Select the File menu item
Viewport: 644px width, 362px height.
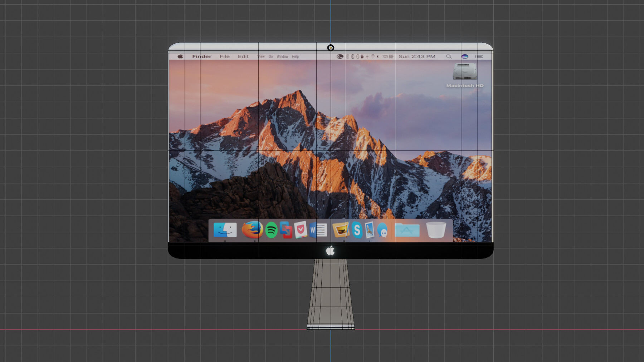tap(225, 56)
